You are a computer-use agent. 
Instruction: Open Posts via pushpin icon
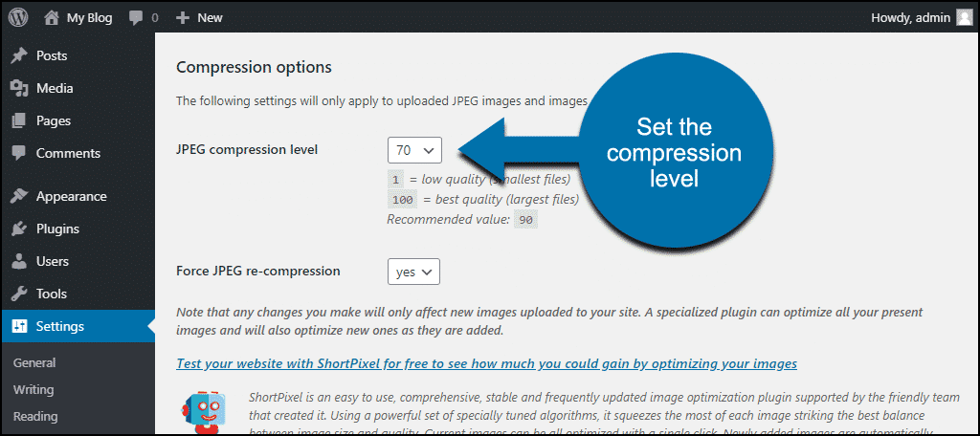[19, 55]
